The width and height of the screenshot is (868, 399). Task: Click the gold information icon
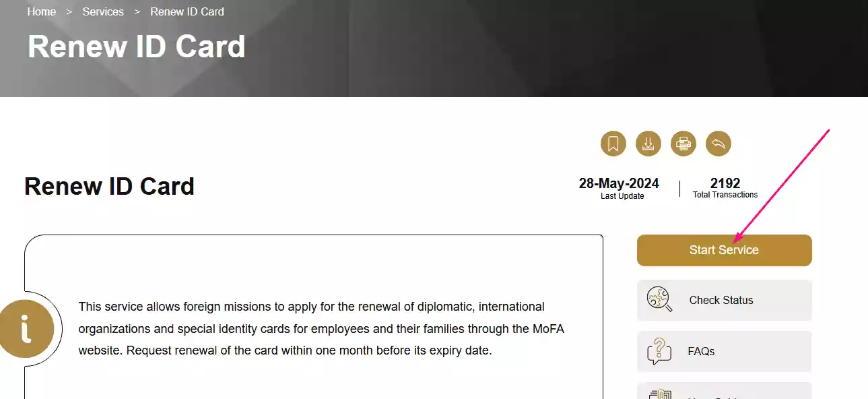point(26,329)
